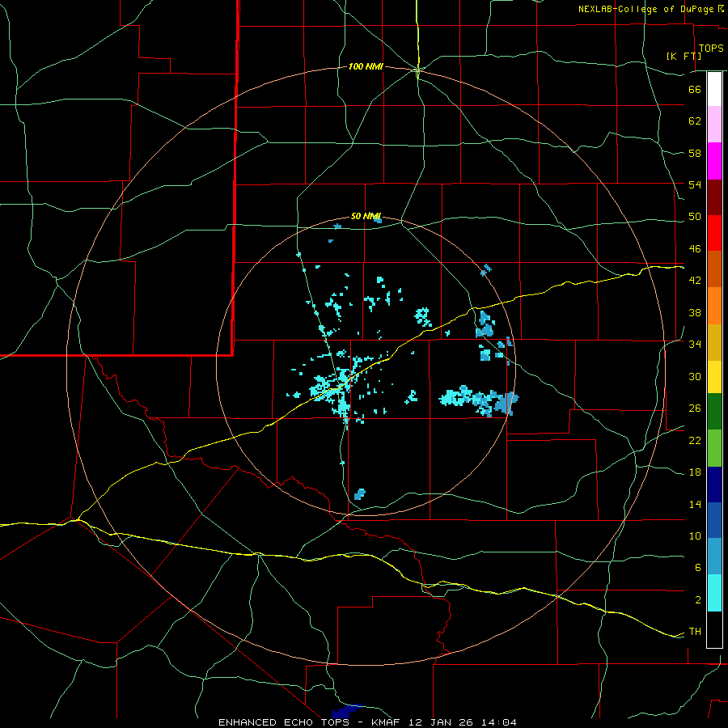Screen dimensions: 728x728
Task: Select the [K FT] units label
Action: pos(684,56)
